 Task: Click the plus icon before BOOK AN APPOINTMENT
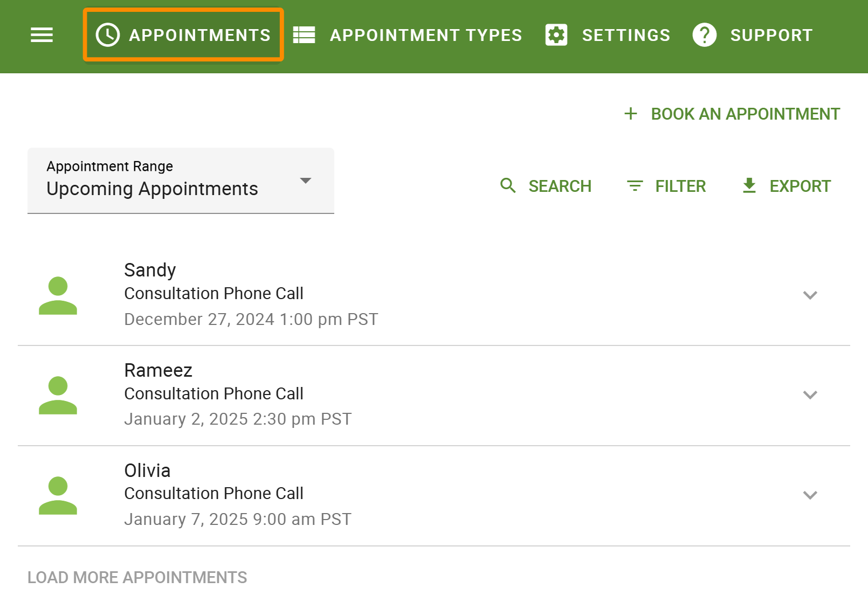(630, 113)
